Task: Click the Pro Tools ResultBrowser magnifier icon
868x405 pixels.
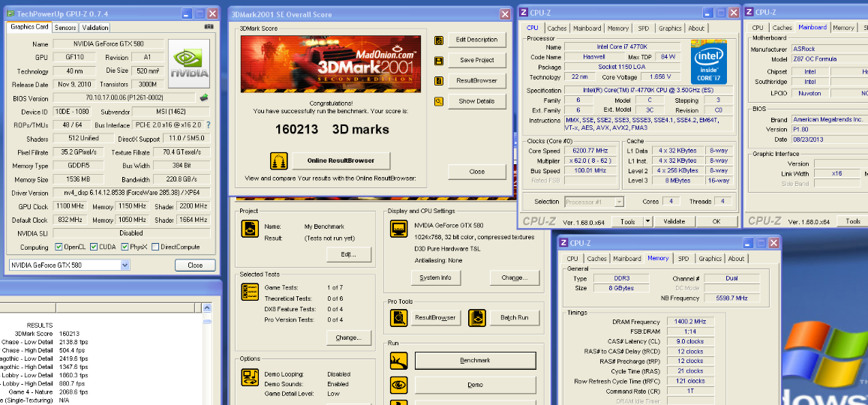Action: pos(399,317)
